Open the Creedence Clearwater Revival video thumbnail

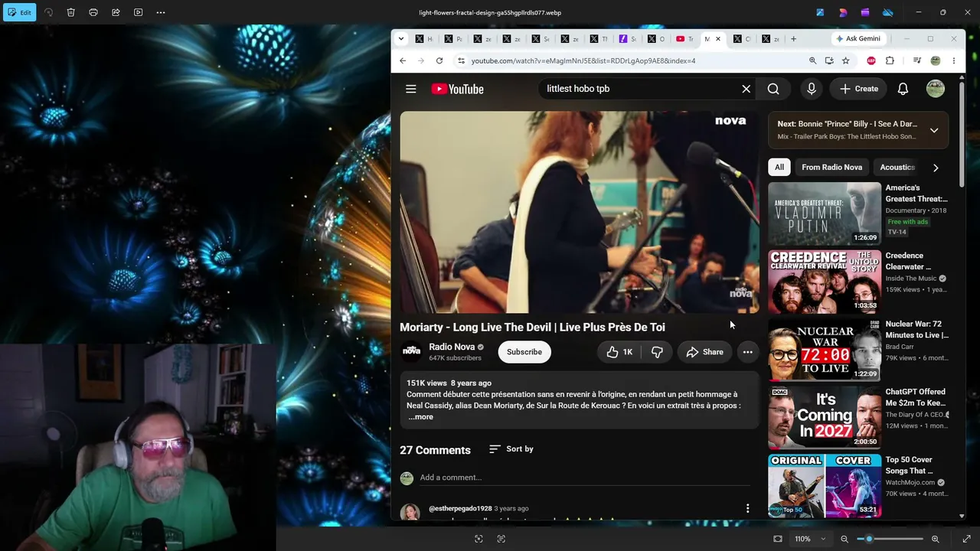coord(825,282)
